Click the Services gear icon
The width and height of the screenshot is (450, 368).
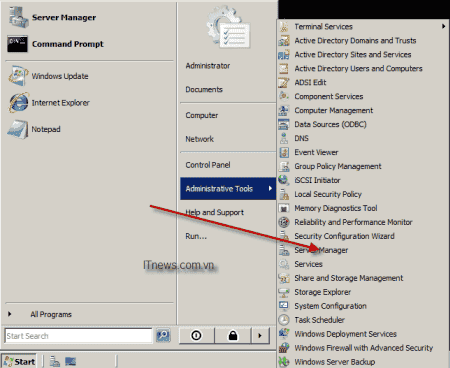coord(284,264)
